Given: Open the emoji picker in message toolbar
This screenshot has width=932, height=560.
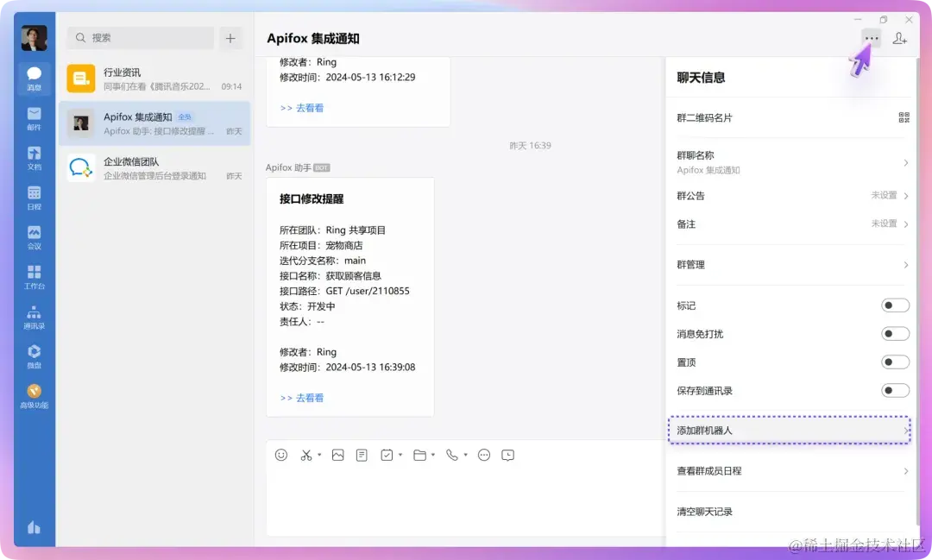Looking at the screenshot, I should pos(281,456).
